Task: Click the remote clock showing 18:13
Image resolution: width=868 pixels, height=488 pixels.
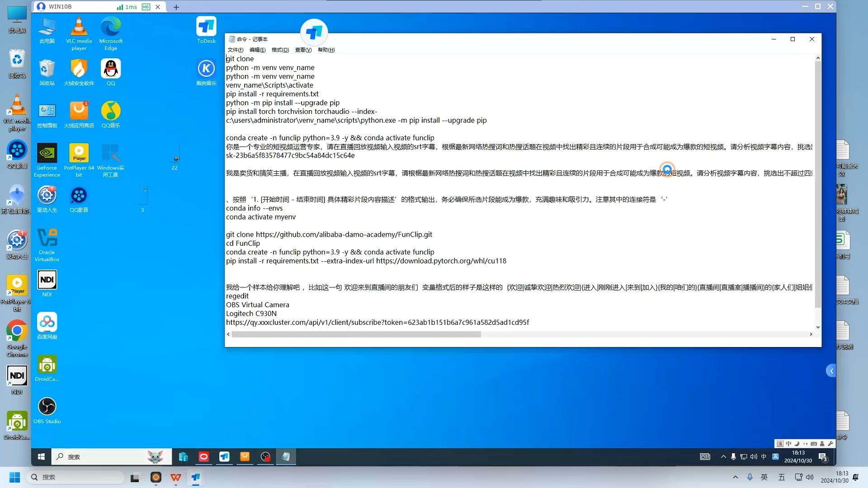Action: (x=798, y=456)
